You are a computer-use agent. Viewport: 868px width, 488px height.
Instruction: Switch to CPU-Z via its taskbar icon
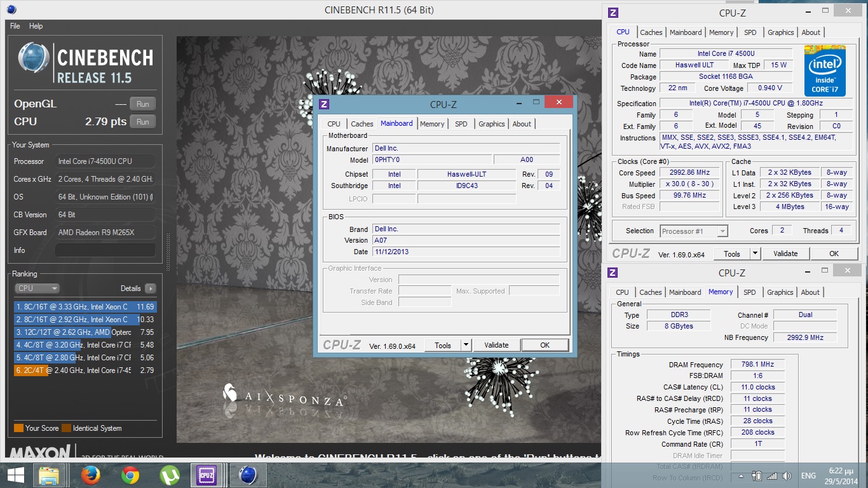coord(207,475)
